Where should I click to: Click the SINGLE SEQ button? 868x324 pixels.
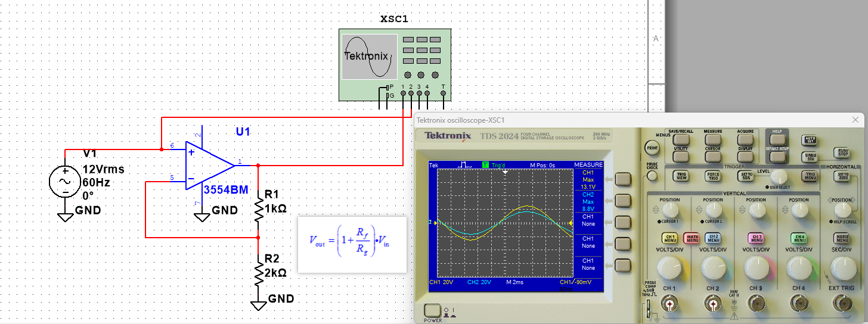[810, 156]
